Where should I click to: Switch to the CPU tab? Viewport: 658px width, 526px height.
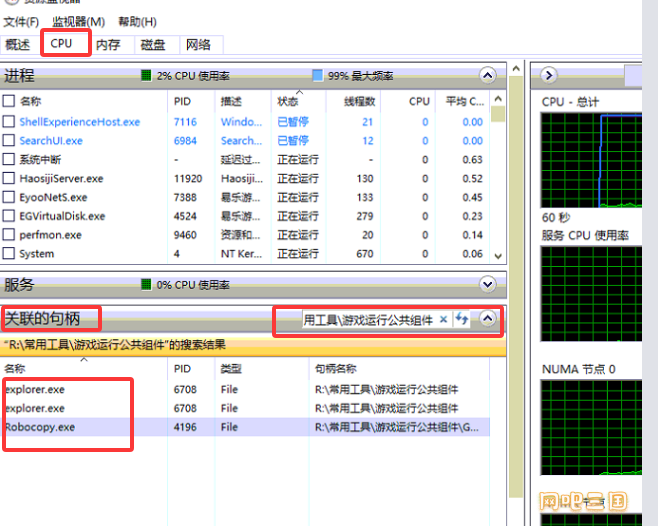click(x=62, y=43)
